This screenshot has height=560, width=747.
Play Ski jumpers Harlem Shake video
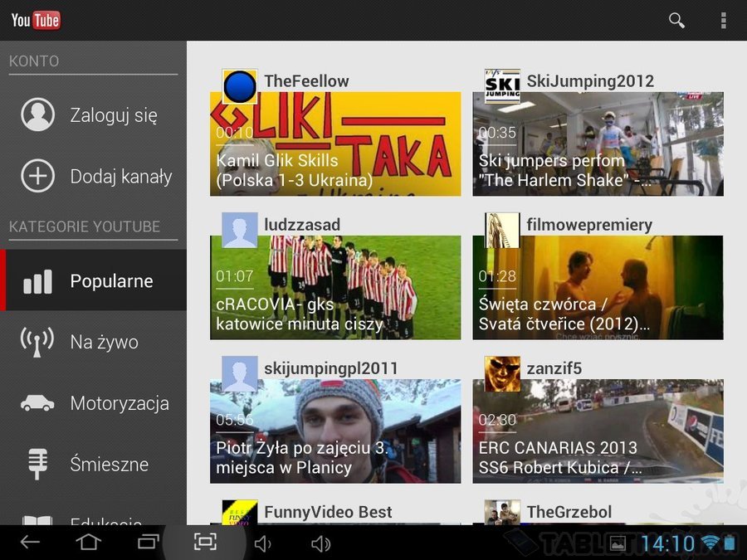point(598,144)
